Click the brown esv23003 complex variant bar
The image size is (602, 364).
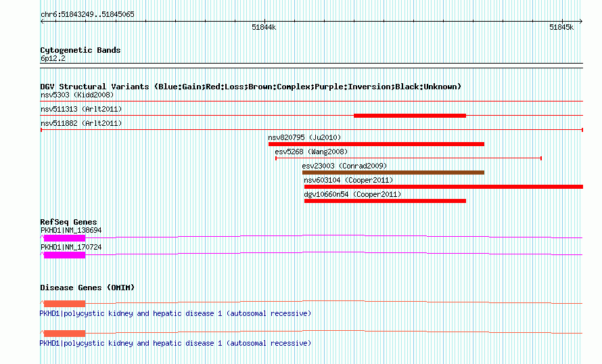pyautogui.click(x=393, y=173)
